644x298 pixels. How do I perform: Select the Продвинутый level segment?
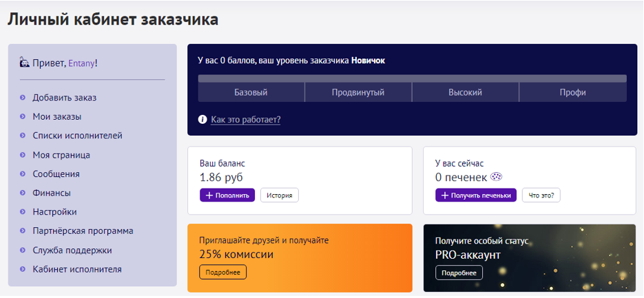click(x=358, y=92)
